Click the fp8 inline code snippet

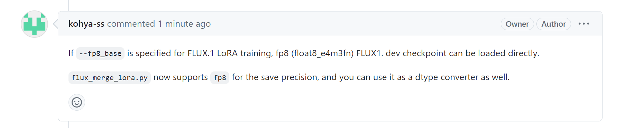[220, 77]
